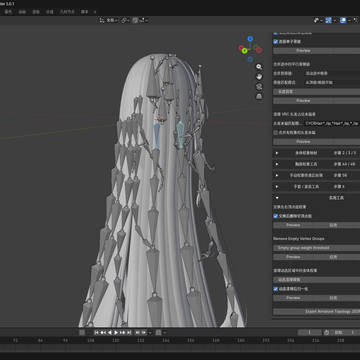Toggle perspective/orthographic view icon
The image size is (360, 360).
click(x=259, y=97)
